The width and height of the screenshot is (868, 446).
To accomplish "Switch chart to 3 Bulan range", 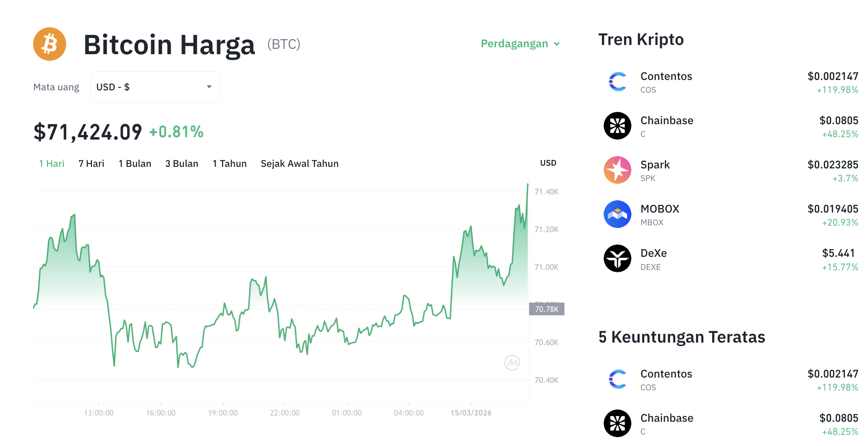I will 182,163.
